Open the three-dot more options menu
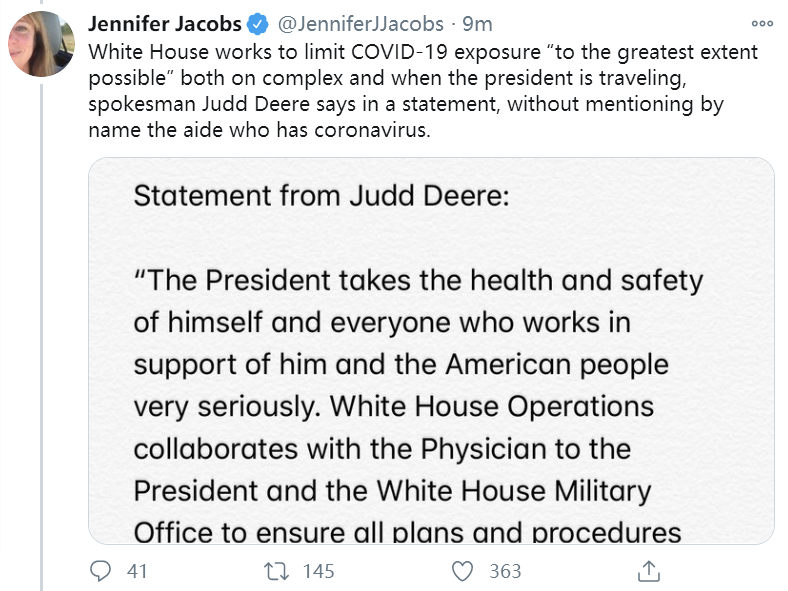788x591 pixels. click(762, 24)
